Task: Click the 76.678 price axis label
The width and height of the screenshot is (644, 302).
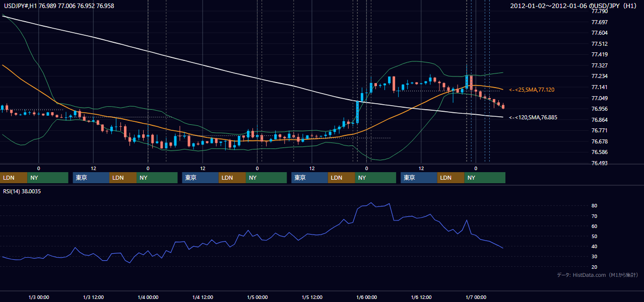Action: [600, 141]
